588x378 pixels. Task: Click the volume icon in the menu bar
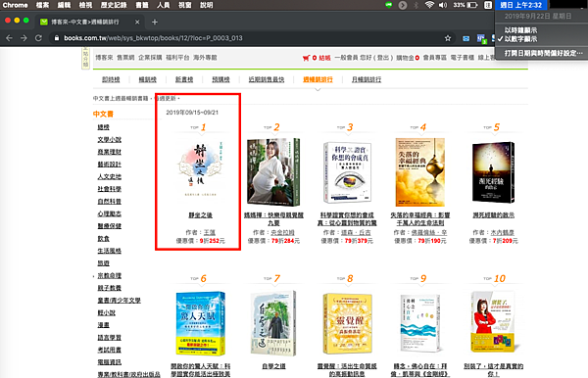(x=443, y=5)
